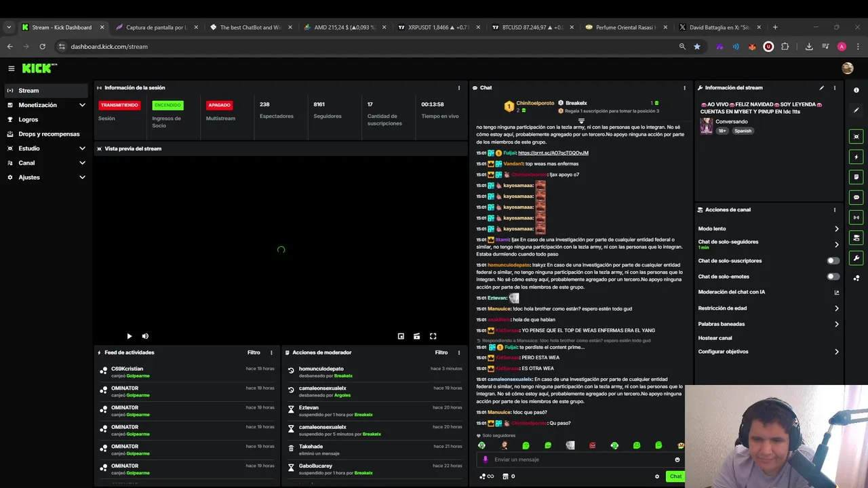Toggle the wrench stream info widget
The height and width of the screenshot is (488, 868).
point(856,258)
